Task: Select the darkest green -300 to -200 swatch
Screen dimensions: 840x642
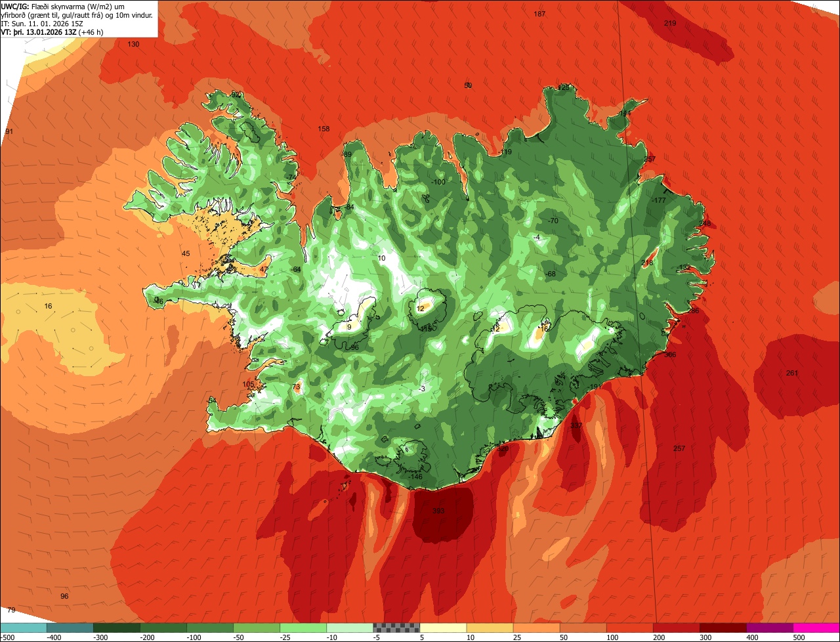Action: tap(116, 628)
